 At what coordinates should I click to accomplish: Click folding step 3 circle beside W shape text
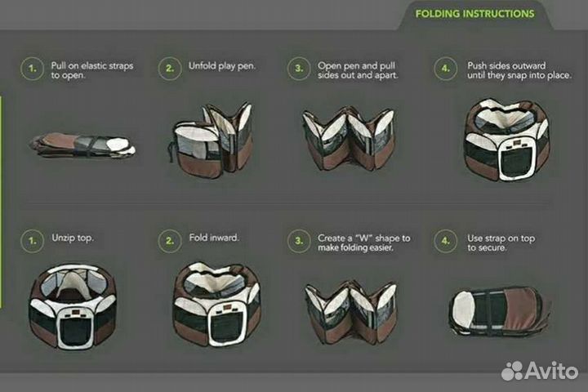[299, 241]
